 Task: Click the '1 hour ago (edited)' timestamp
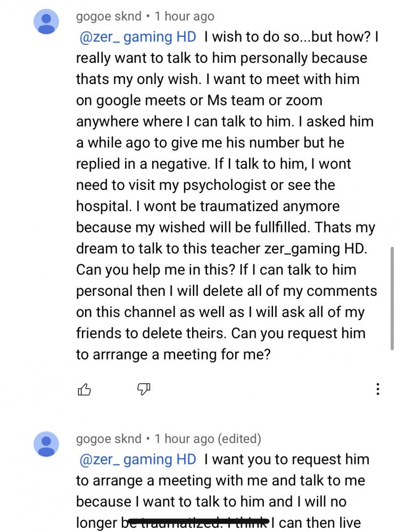point(208,439)
